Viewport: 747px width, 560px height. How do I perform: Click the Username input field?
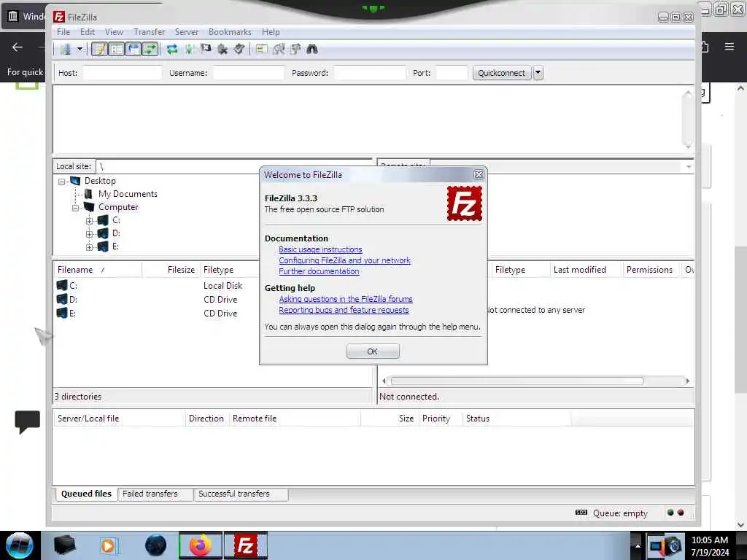pos(248,73)
